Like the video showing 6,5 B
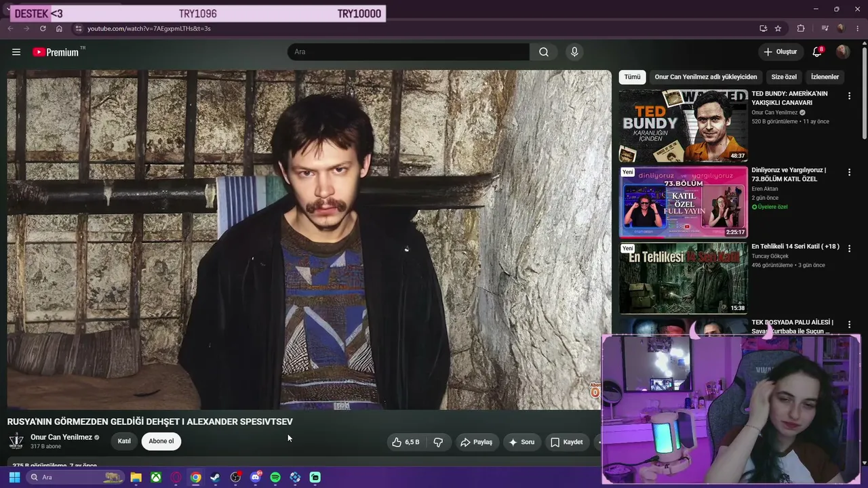This screenshot has width=868, height=488. point(406,442)
